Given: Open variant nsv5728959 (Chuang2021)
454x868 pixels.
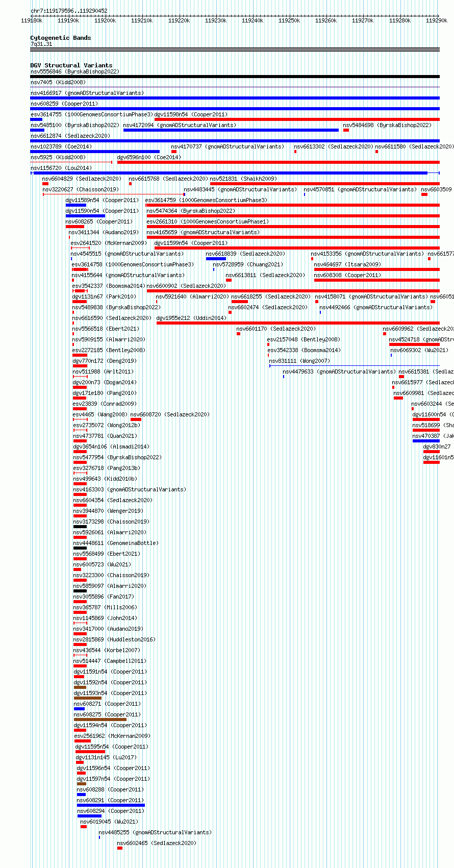Looking at the screenshot, I should pos(248,264).
